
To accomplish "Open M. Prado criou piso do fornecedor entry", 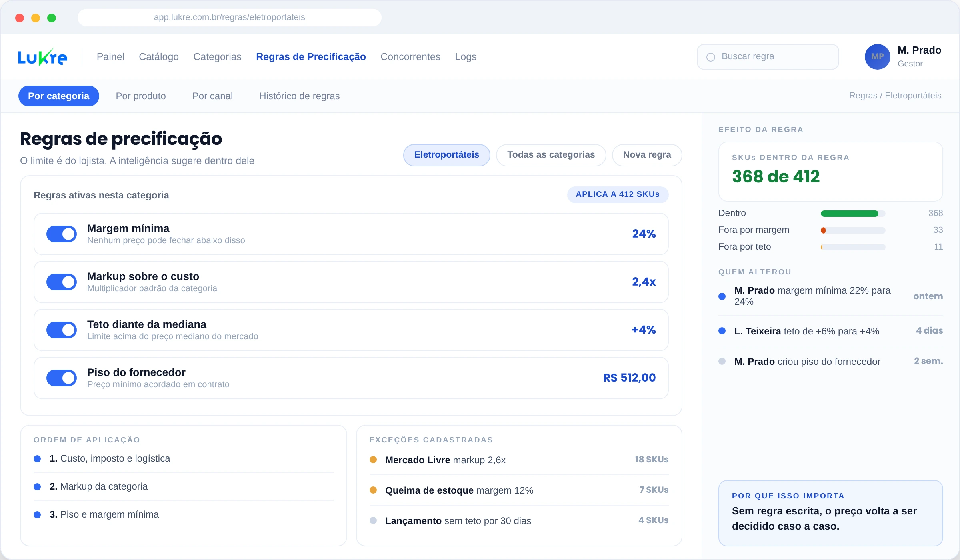I will pos(830,362).
